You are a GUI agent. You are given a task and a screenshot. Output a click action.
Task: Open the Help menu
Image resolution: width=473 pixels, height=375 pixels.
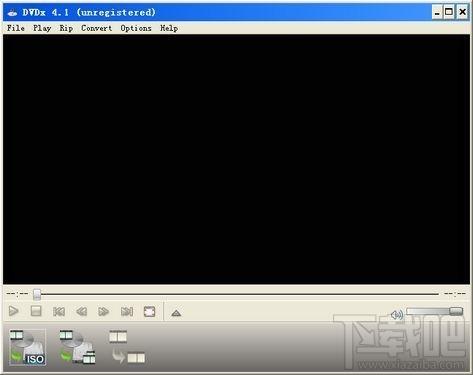point(169,28)
